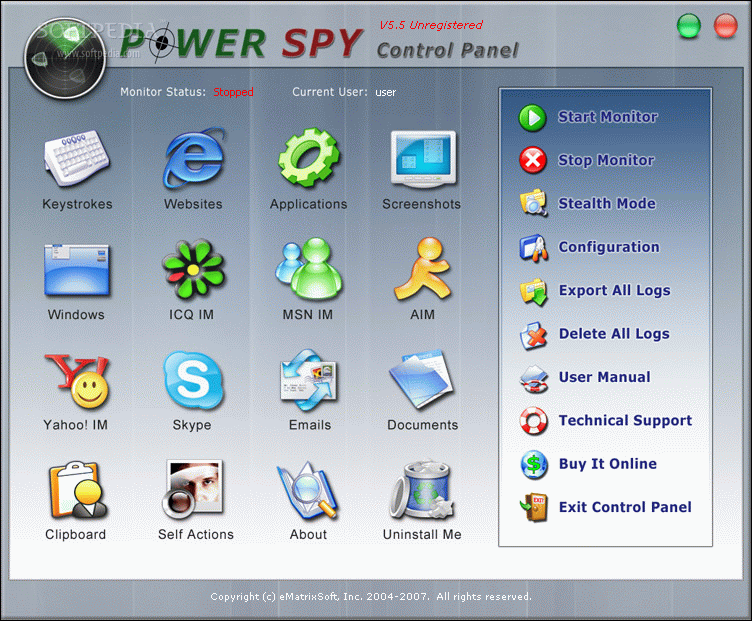Screen dimensions: 752x621
Task: Select Configuration menu text
Action: 609,247
